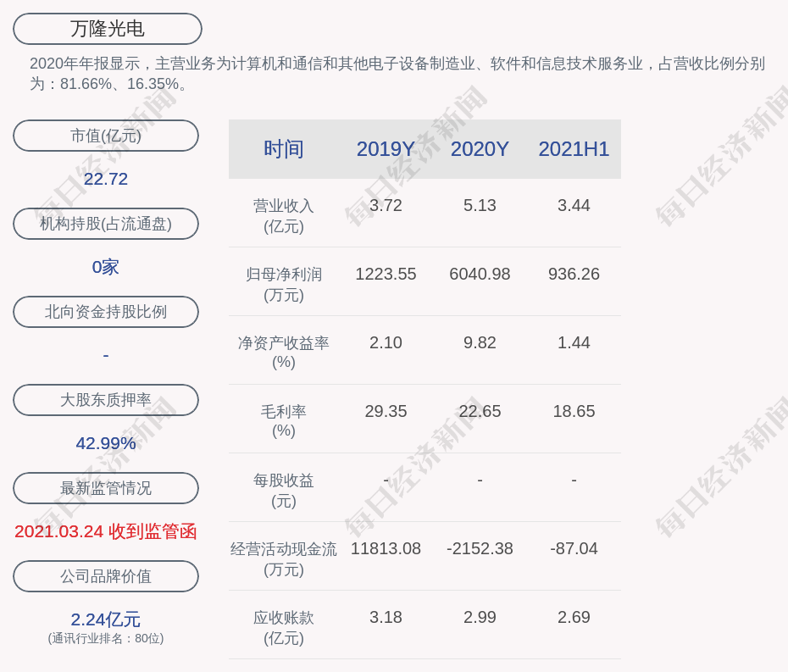Select the 2020Y column header
The height and width of the screenshot is (672, 788).
click(x=480, y=149)
